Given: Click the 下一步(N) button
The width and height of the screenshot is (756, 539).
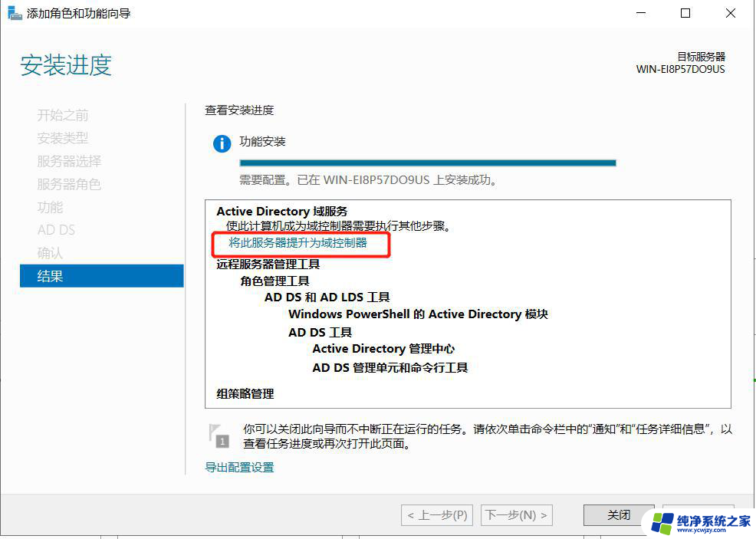Looking at the screenshot, I should point(516,515).
